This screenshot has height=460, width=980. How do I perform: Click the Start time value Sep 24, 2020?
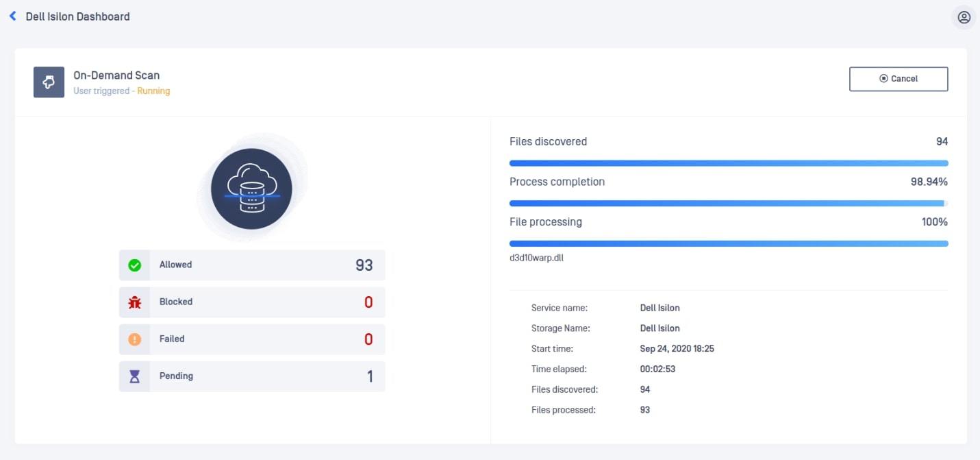point(677,349)
